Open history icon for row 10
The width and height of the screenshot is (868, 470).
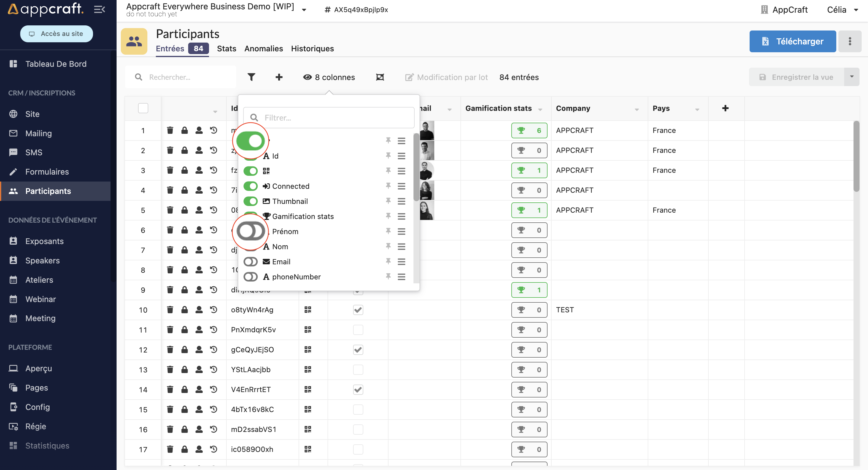tap(214, 310)
